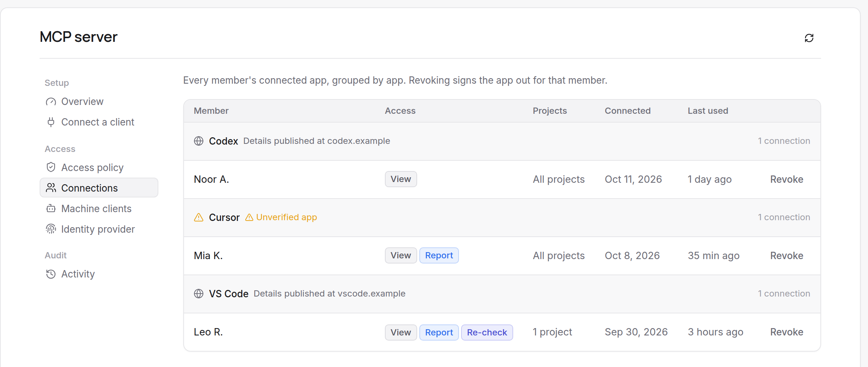This screenshot has height=367, width=868.
Task: Revoke Leo R.'s VS Code connection
Action: click(x=787, y=332)
